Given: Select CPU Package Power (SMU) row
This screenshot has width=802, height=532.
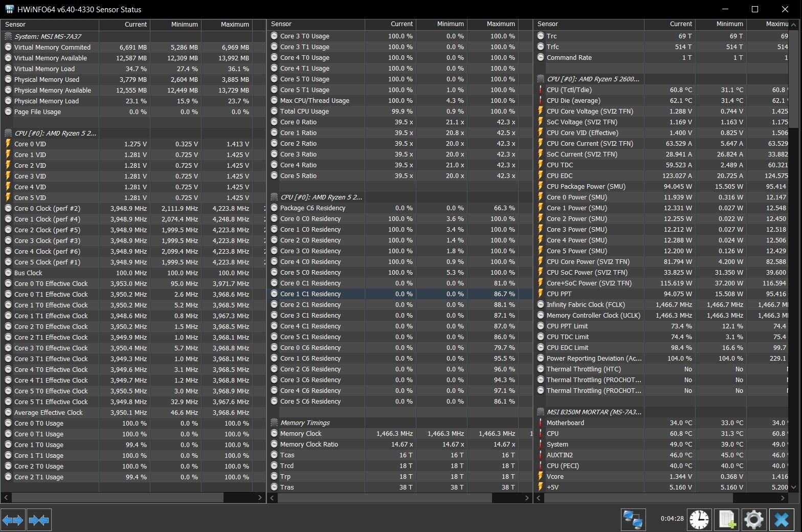Looking at the screenshot, I should pos(661,186).
